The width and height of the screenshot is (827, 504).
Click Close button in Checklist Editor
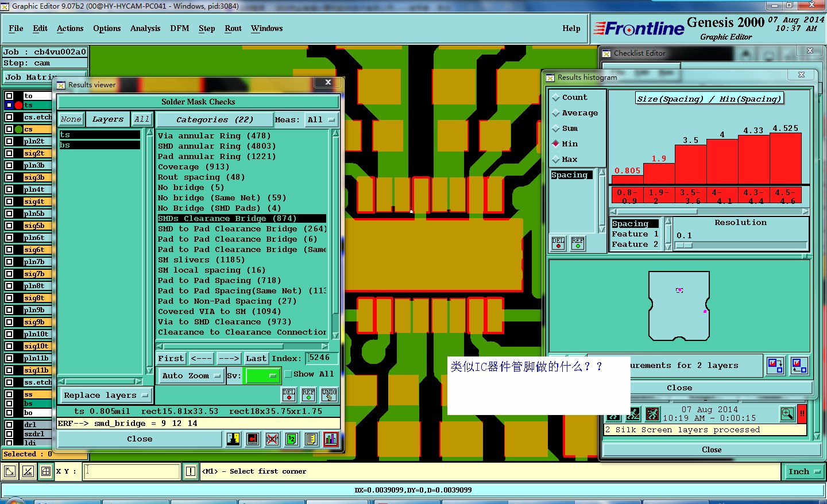point(712,450)
